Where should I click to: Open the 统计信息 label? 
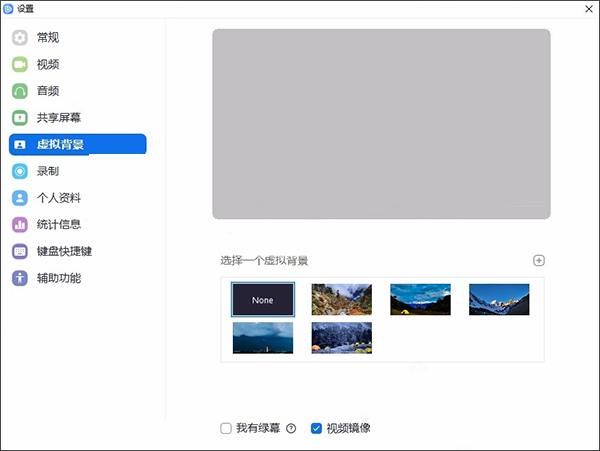point(59,225)
